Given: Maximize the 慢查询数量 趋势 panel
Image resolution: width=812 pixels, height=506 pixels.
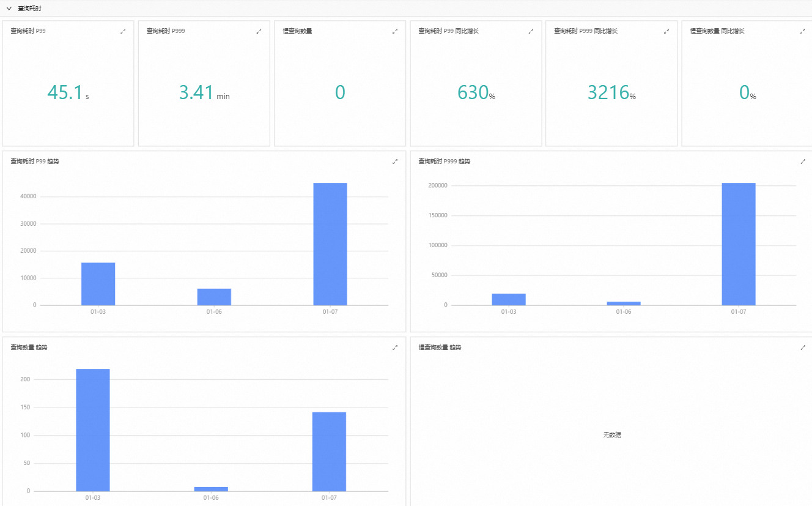Looking at the screenshot, I should tap(803, 348).
